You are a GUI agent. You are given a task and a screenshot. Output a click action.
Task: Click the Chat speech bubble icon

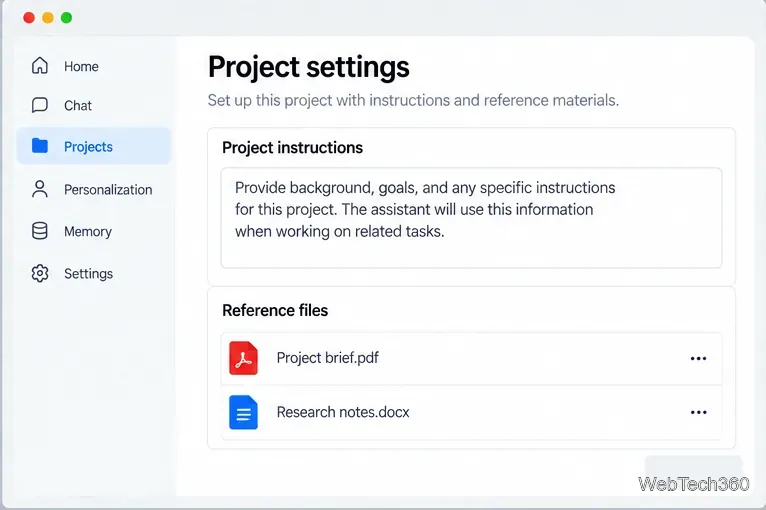pos(40,105)
